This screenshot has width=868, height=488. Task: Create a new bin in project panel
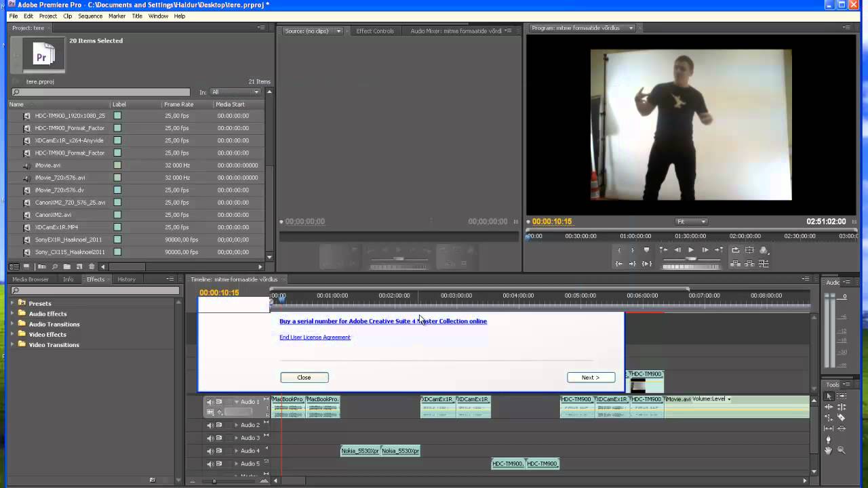(x=66, y=266)
